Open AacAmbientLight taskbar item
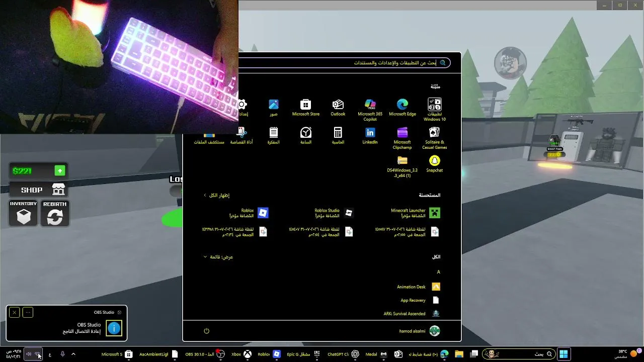Viewport: 644px width, 362px height. 159,354
